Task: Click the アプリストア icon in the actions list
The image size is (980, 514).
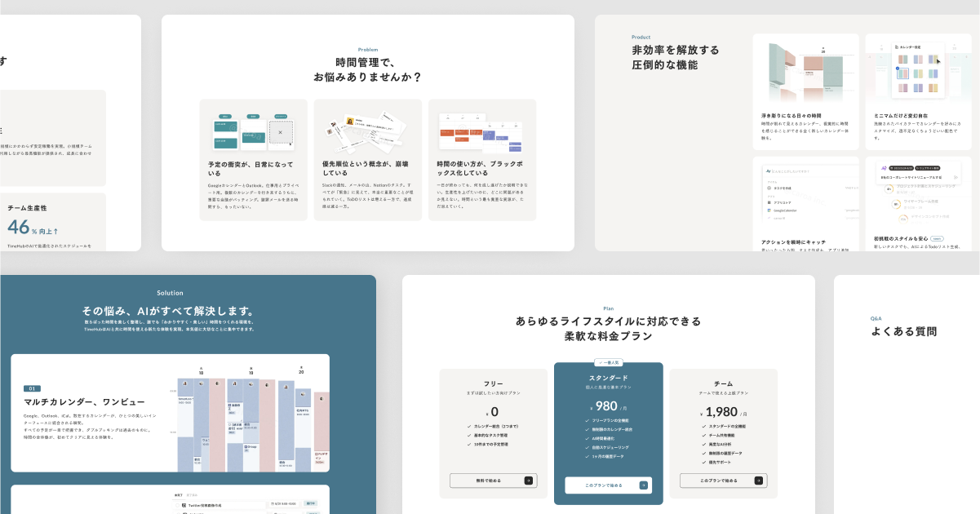Action: [769, 202]
